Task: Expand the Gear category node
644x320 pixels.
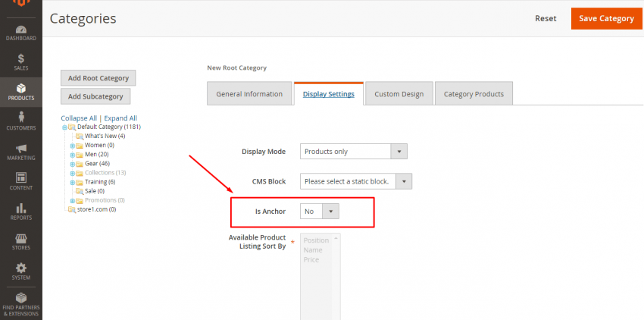Action: click(72, 164)
